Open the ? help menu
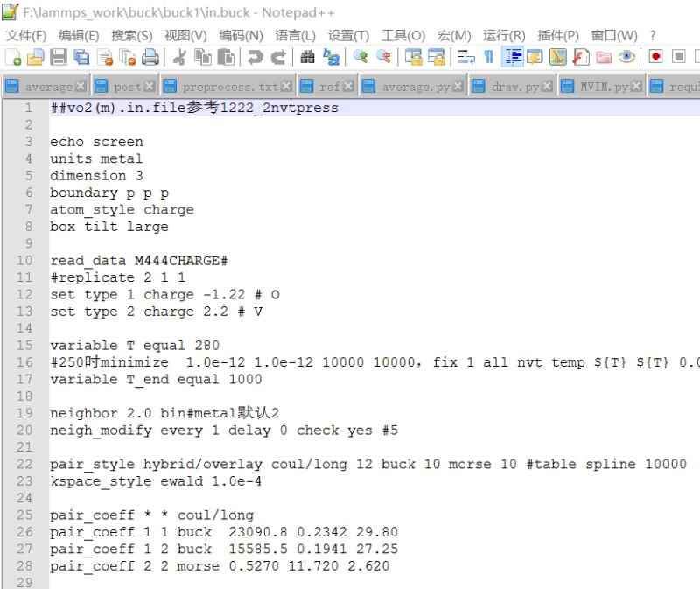 pyautogui.click(x=653, y=35)
